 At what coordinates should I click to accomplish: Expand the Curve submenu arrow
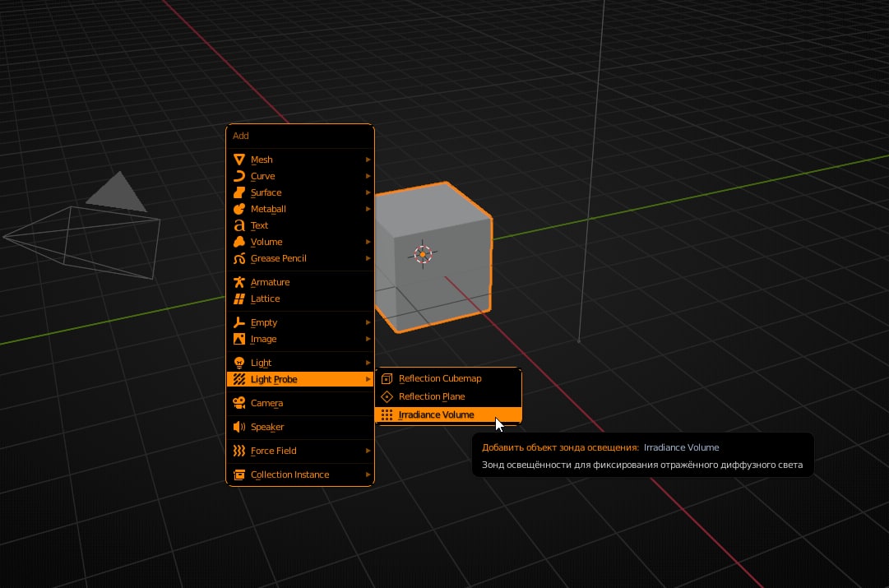[x=368, y=176]
